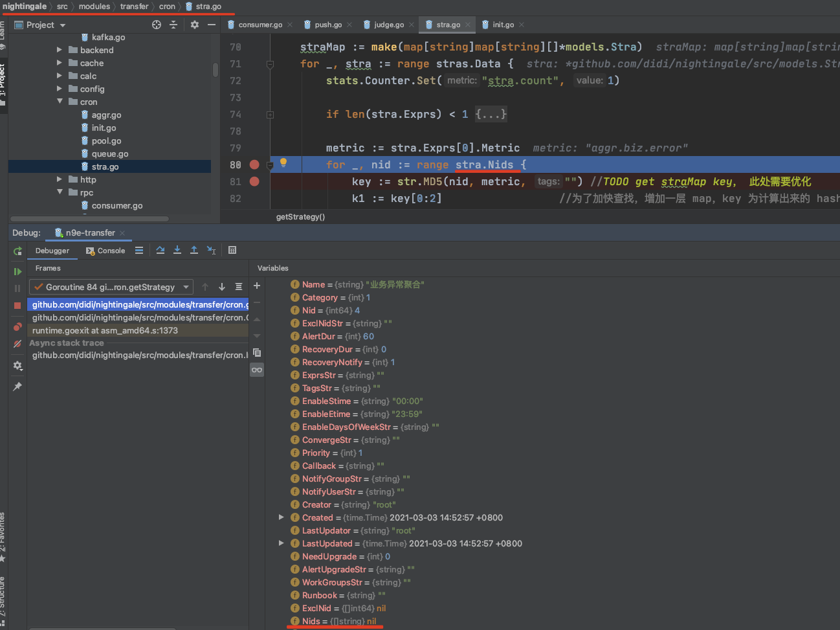Close the stra.go editor tab
Image resolution: width=840 pixels, height=630 pixels.
468,25
